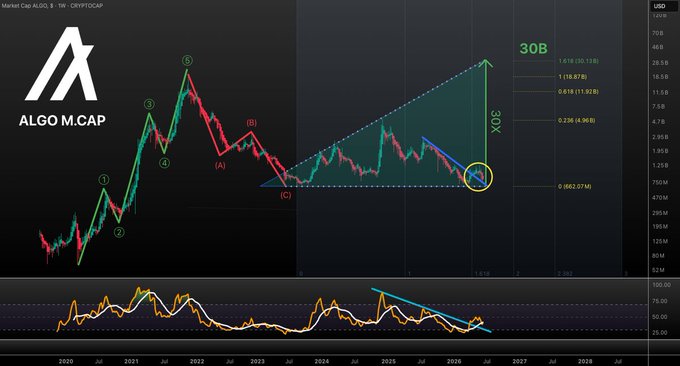Click 2.95B on the price axis

click(x=660, y=137)
